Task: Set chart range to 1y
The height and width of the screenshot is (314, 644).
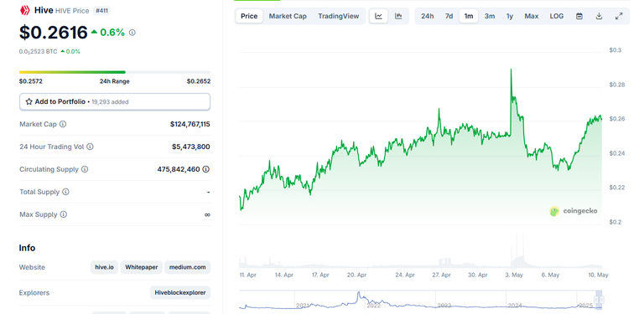Action: pyautogui.click(x=510, y=16)
